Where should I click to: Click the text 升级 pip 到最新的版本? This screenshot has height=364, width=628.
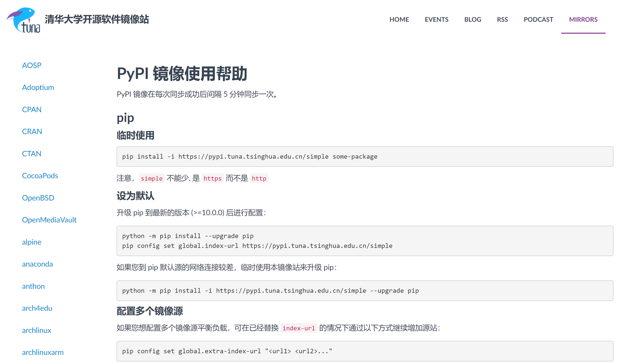point(153,213)
